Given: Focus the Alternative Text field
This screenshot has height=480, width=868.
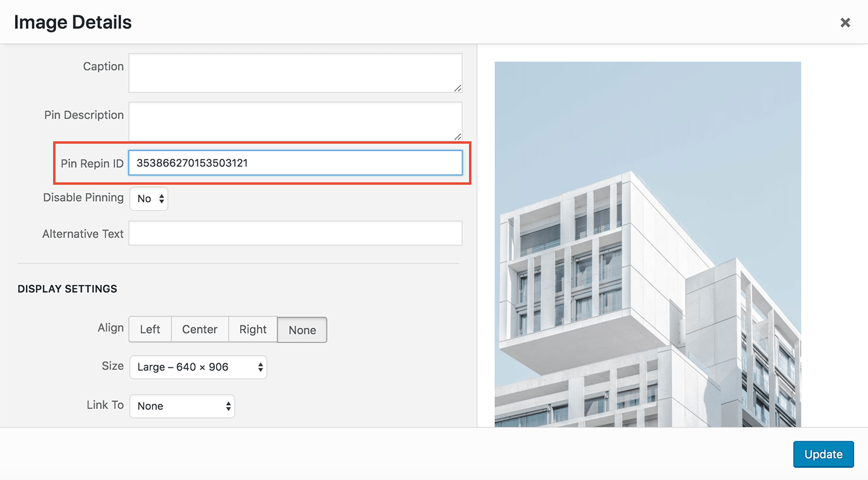Looking at the screenshot, I should [296, 233].
